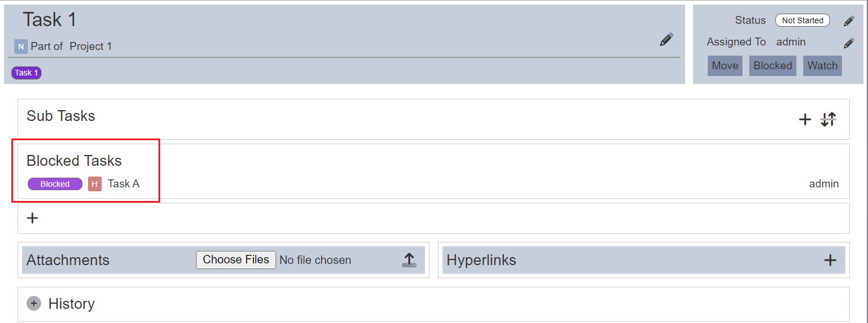868x323 pixels.
Task: Add a hyperlink with the plus icon
Action: point(830,260)
